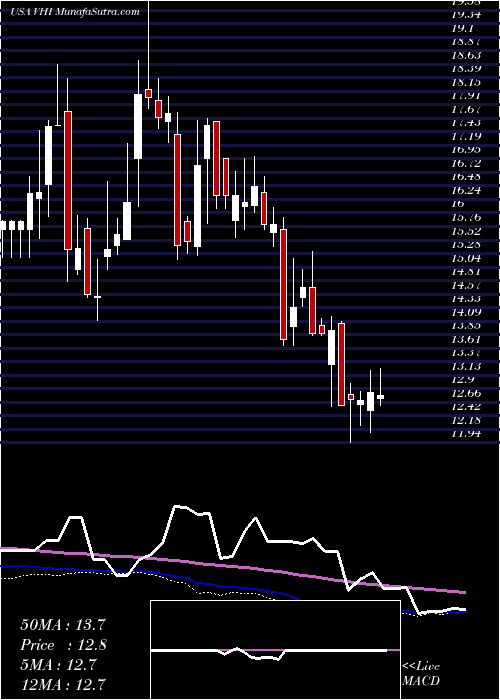Click the 15.04 price axis label
The width and height of the screenshot is (500, 700).
click(x=467, y=258)
